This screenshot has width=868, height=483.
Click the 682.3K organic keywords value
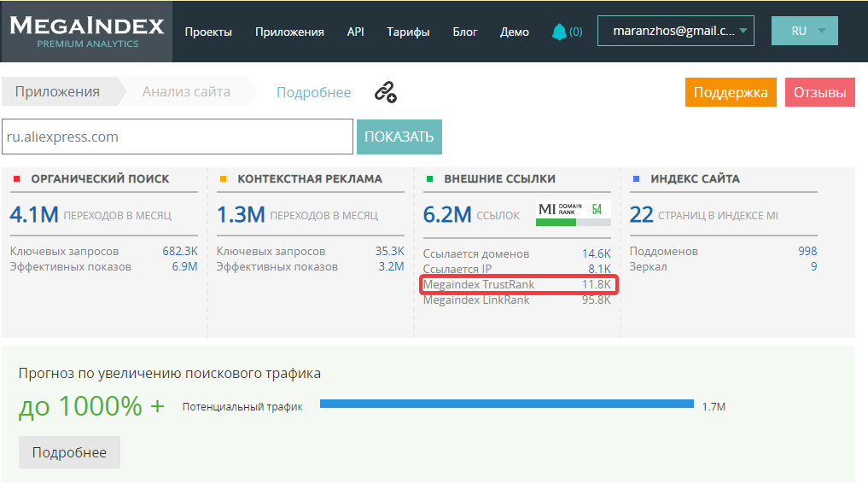(x=180, y=251)
